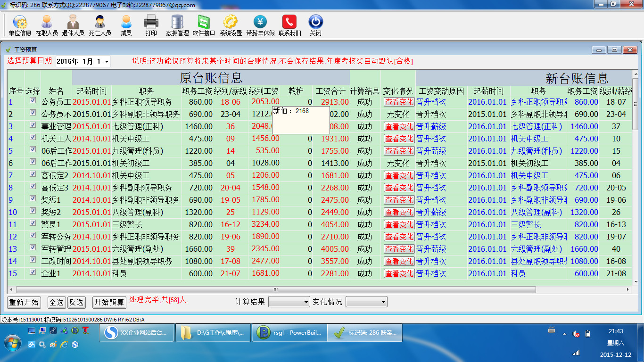The width and height of the screenshot is (644, 362).
Task: Click the 开始预算 button
Action: coord(109,302)
